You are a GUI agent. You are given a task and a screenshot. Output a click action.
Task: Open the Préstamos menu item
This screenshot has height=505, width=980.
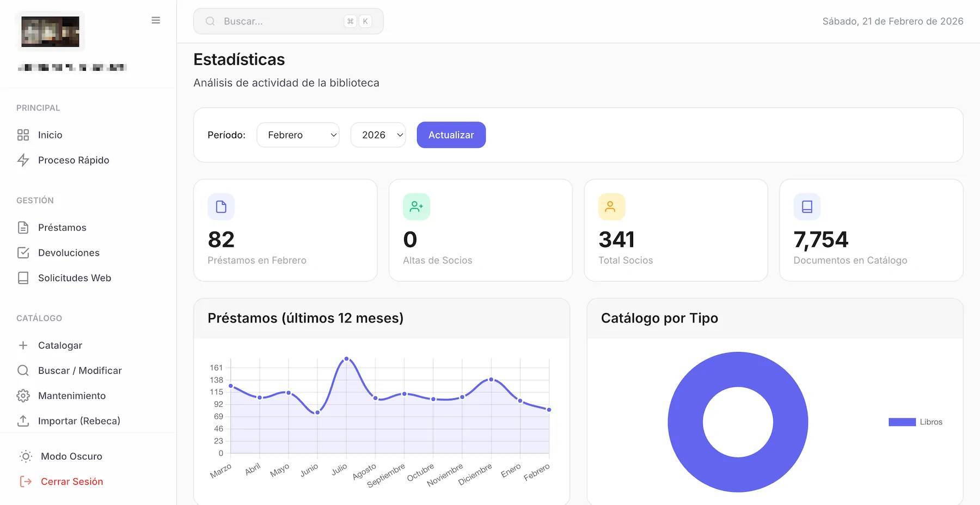(62, 228)
